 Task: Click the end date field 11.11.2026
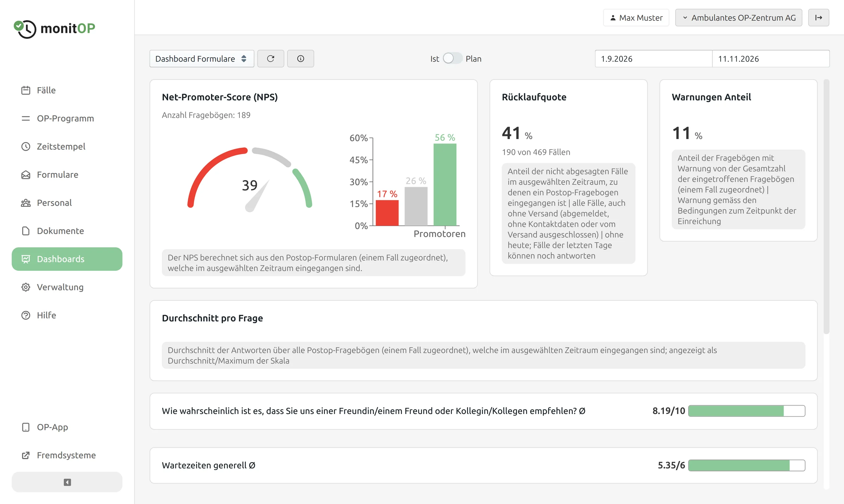771,59
